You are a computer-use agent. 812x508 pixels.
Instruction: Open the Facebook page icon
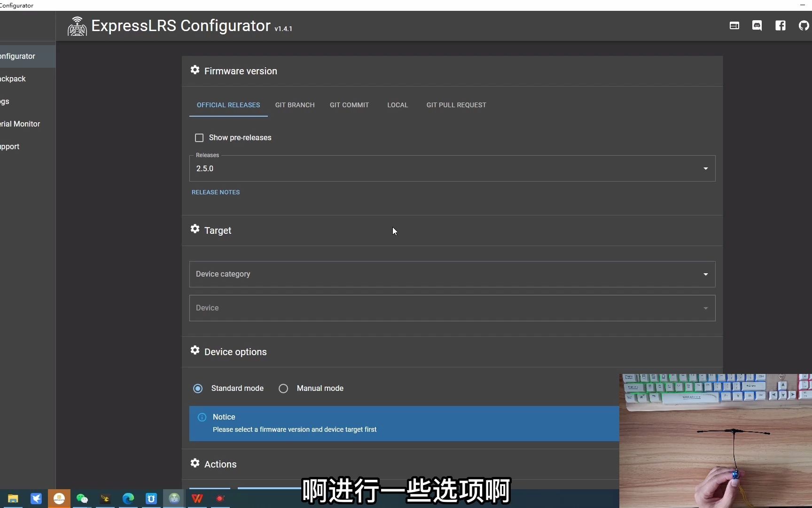tap(781, 26)
